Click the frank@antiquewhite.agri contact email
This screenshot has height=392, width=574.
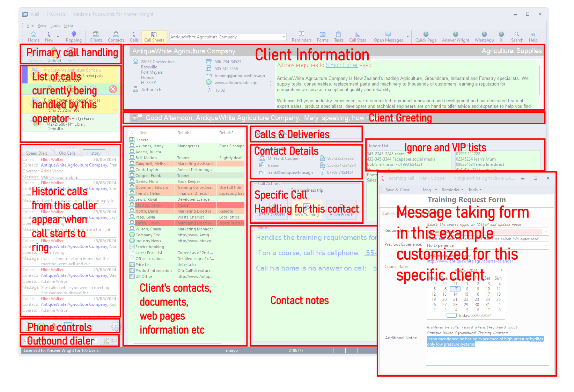(x=290, y=172)
